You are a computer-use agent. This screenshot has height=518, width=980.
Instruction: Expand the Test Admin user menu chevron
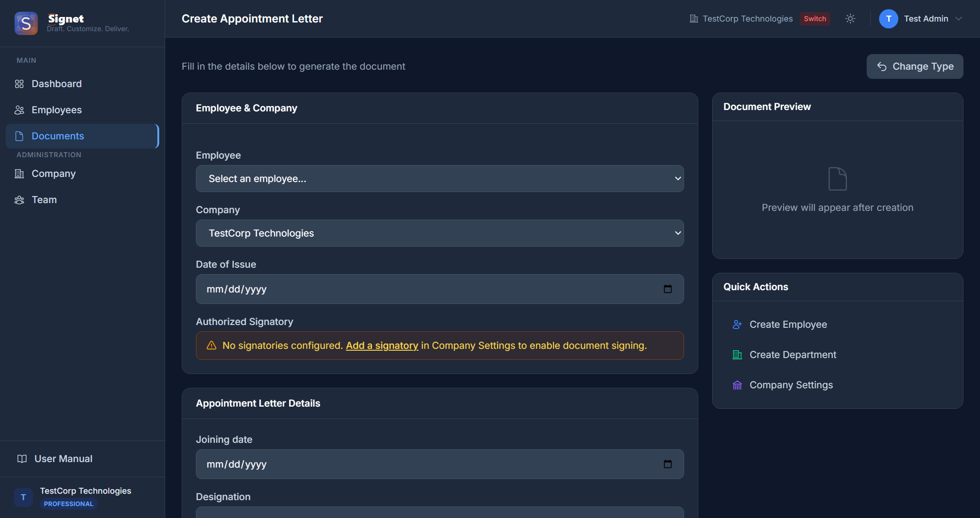coord(958,19)
